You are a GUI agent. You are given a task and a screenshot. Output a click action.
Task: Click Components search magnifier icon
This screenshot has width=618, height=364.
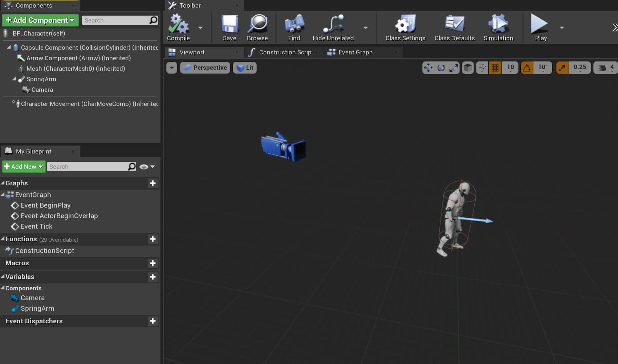coord(154,20)
